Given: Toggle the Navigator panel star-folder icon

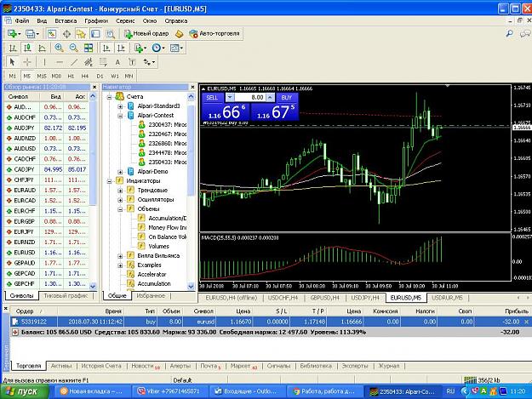Looking at the screenshot, I should [81, 33].
